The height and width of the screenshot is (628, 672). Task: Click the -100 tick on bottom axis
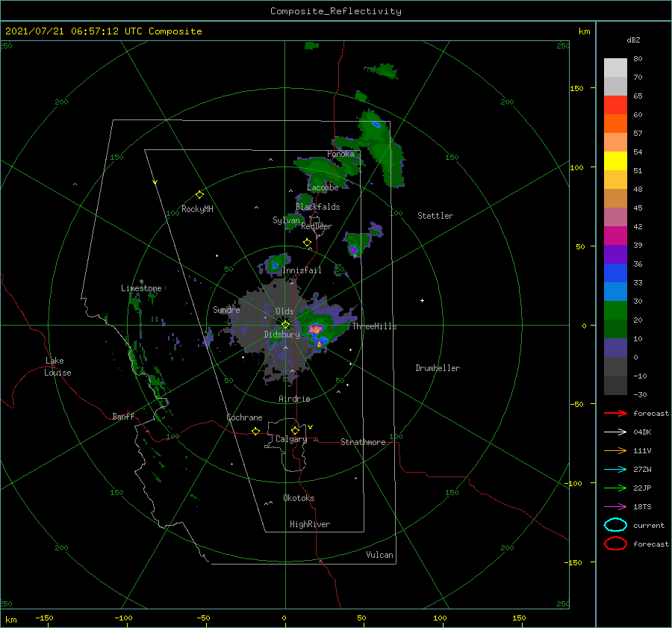pos(123,618)
